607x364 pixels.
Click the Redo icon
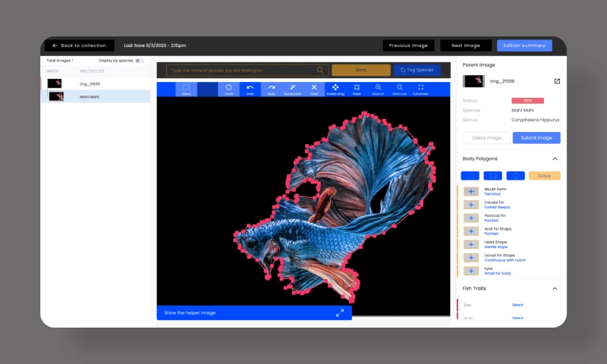[x=271, y=89]
